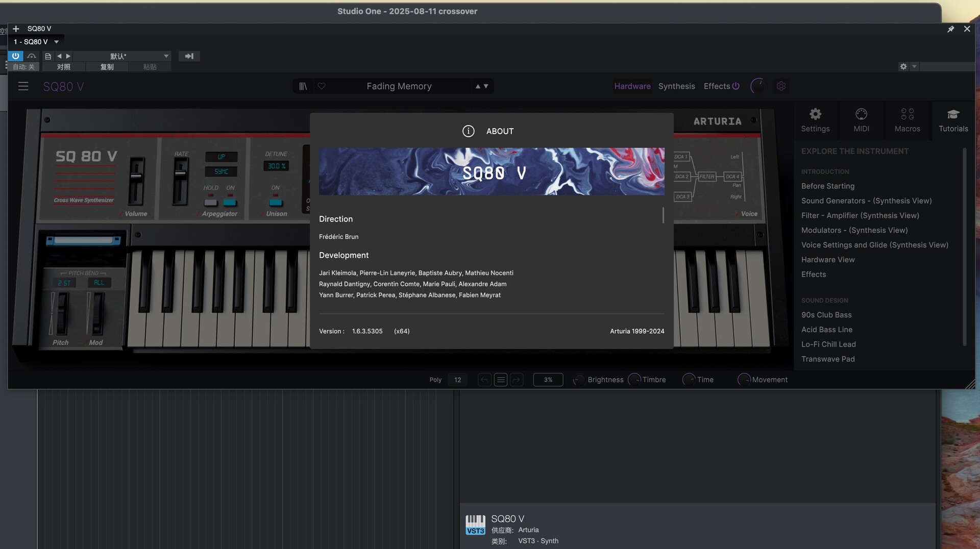The height and width of the screenshot is (549, 980).
Task: Toggle the Effects power icon
Action: [736, 86]
